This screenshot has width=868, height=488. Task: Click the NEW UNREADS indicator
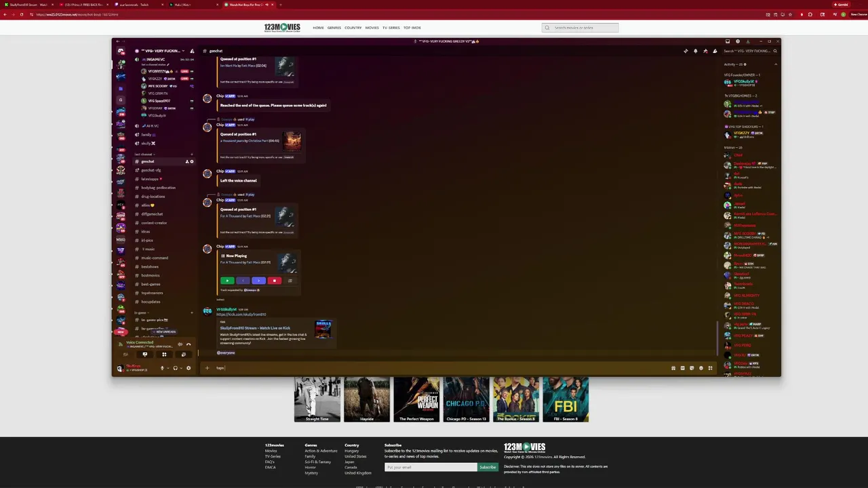[164, 332]
